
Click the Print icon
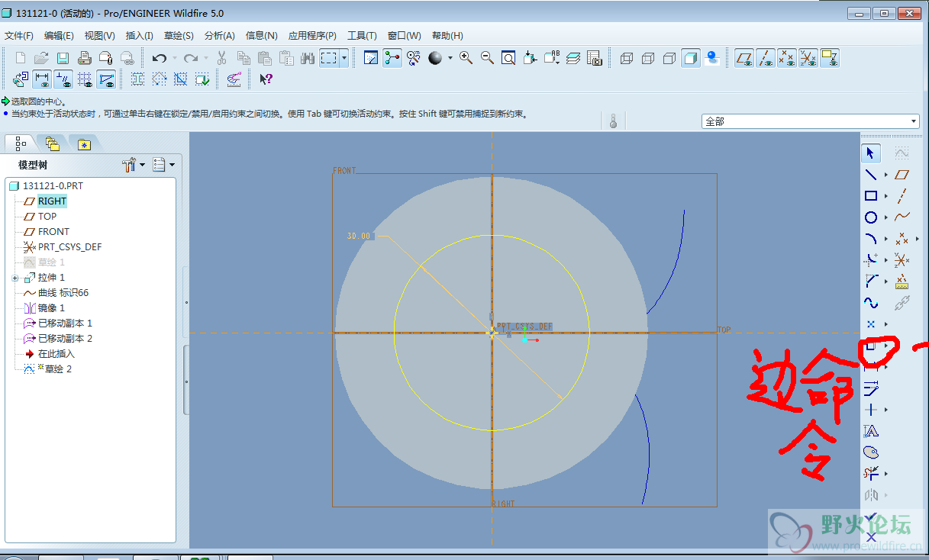click(85, 58)
